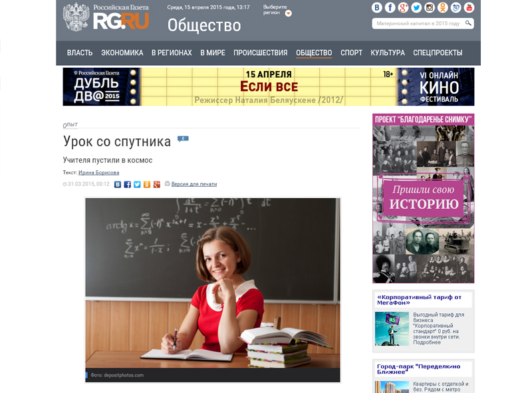Click the MegaFon ad thumbnail image
The width and height of the screenshot is (532, 393).
392,328
